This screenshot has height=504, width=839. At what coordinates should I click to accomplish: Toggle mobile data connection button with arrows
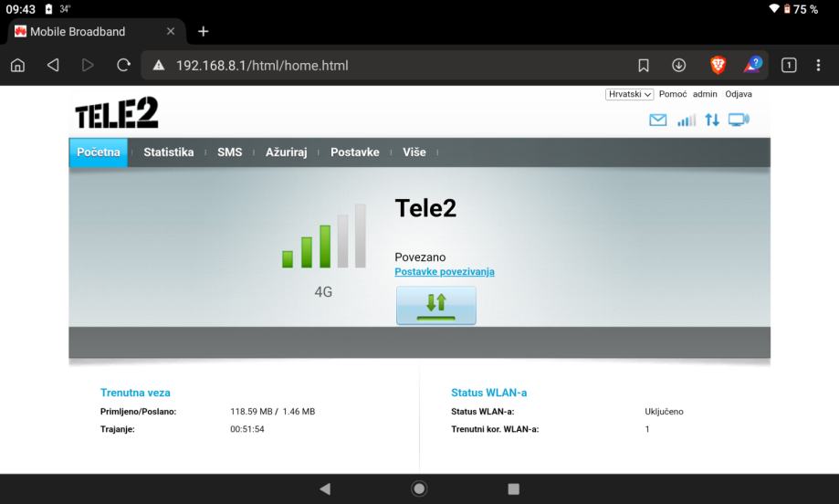[436, 305]
